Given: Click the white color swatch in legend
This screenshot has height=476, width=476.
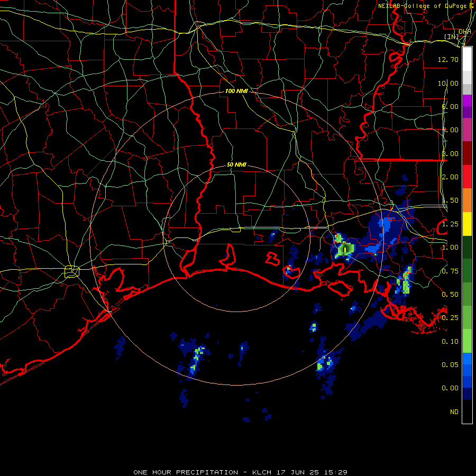Looking at the screenshot, I should pos(467,59).
